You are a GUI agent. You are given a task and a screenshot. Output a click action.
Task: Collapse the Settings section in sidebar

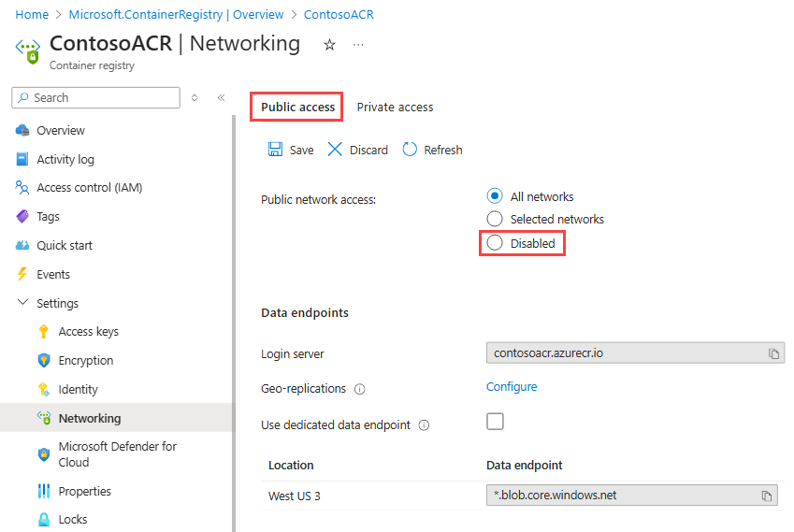(x=23, y=303)
